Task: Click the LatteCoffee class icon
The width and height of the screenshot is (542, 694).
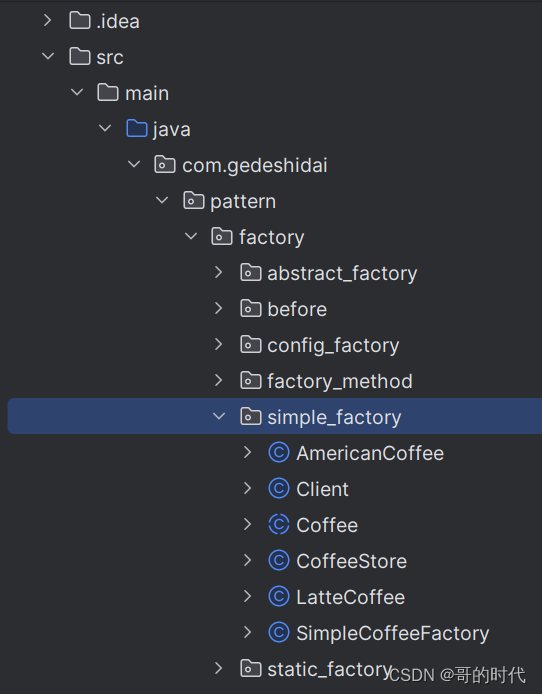Action: [x=279, y=597]
